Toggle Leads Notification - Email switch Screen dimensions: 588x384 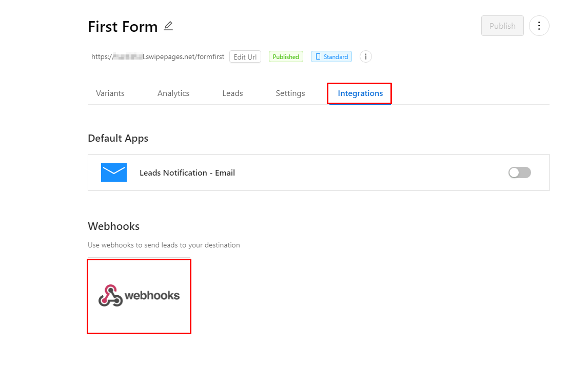pos(519,172)
